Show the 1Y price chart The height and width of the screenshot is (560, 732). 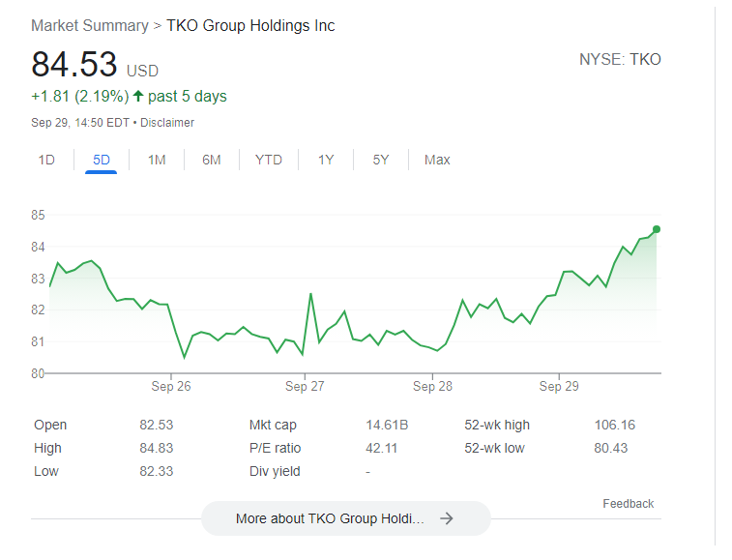click(x=326, y=160)
